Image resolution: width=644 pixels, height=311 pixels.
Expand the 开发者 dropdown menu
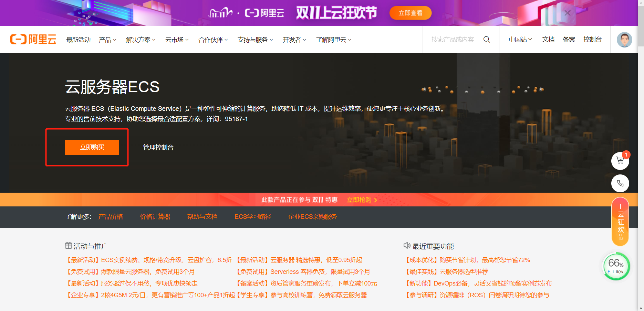pos(294,40)
